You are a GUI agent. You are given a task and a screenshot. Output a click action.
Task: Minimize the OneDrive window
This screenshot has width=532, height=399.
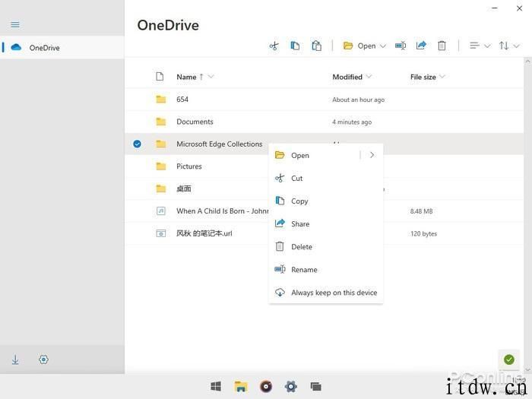point(495,8)
